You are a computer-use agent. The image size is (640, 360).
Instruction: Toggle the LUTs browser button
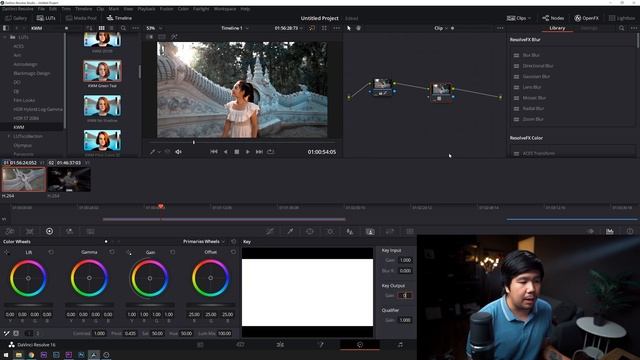[46, 18]
